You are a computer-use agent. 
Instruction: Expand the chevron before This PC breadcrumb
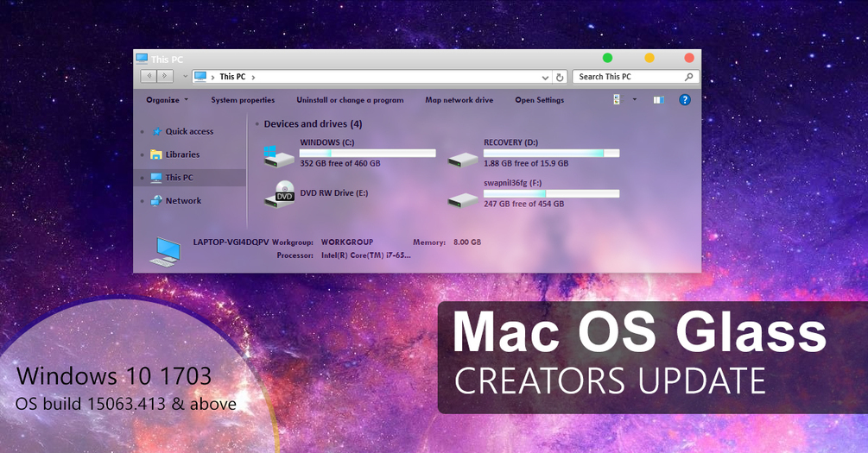212,78
